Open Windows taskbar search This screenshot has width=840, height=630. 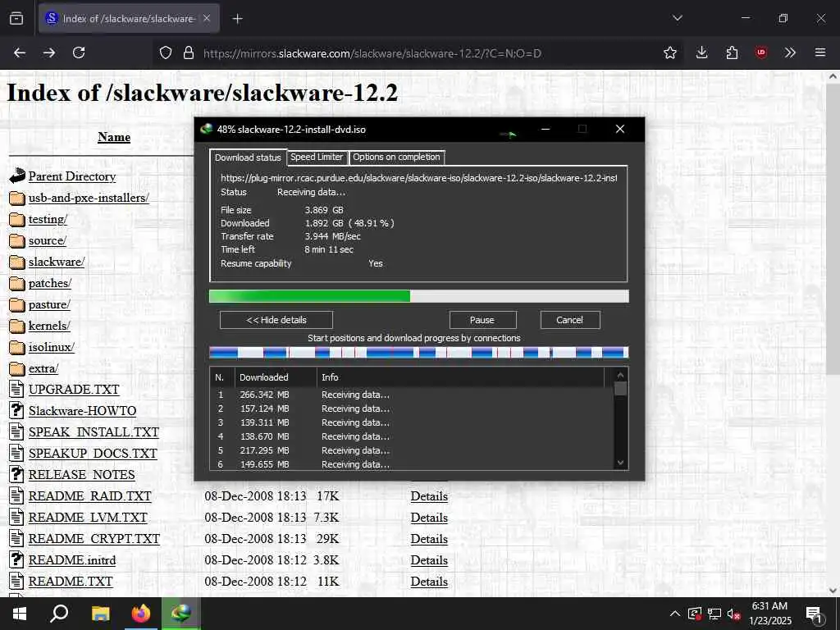coord(59,614)
